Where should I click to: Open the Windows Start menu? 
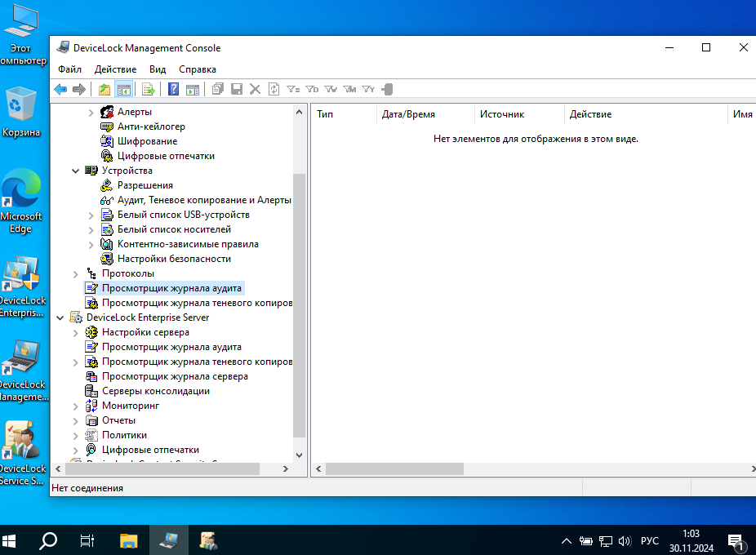[9, 540]
